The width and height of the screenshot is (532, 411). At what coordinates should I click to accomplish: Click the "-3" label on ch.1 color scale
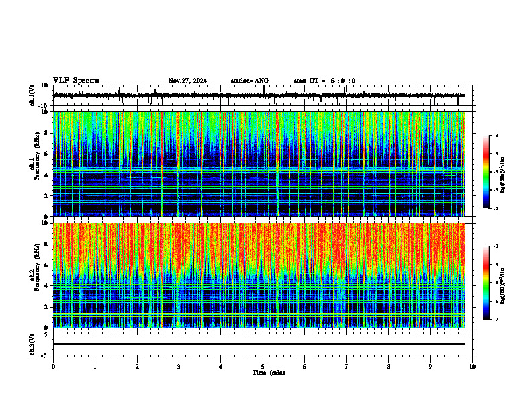[495, 135]
